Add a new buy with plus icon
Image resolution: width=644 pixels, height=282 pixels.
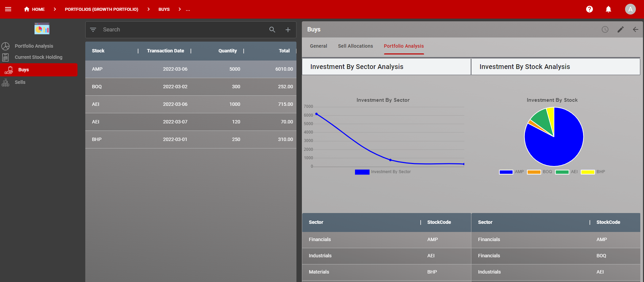coord(288,30)
